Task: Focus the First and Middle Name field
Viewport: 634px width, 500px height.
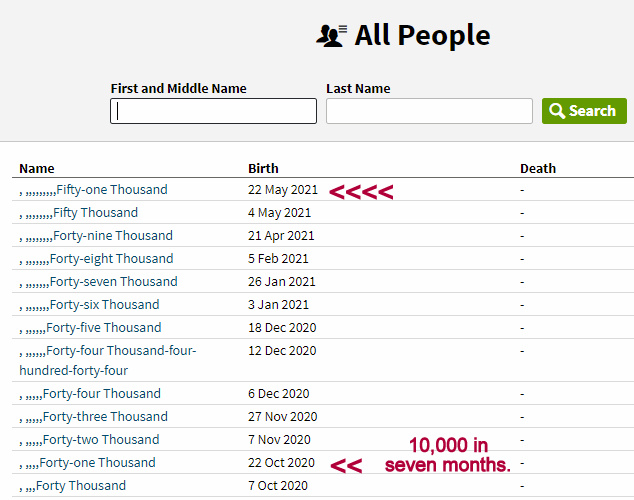Action: click(213, 111)
